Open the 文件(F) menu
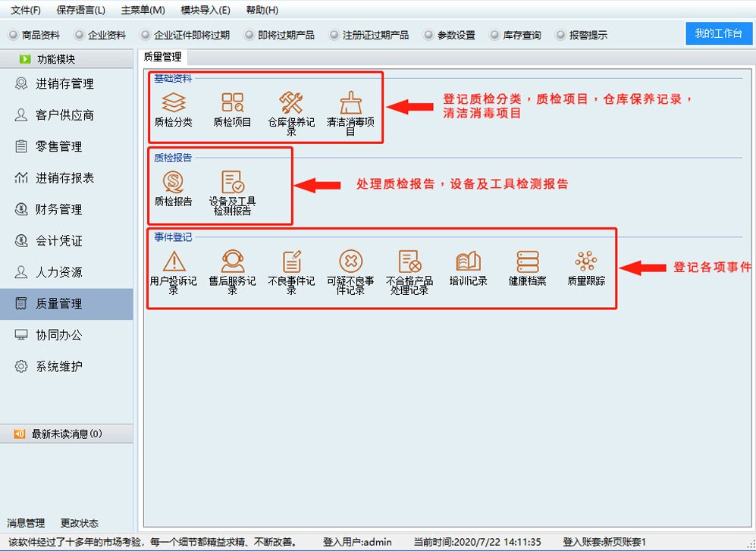This screenshot has height=551, width=756. (26, 10)
